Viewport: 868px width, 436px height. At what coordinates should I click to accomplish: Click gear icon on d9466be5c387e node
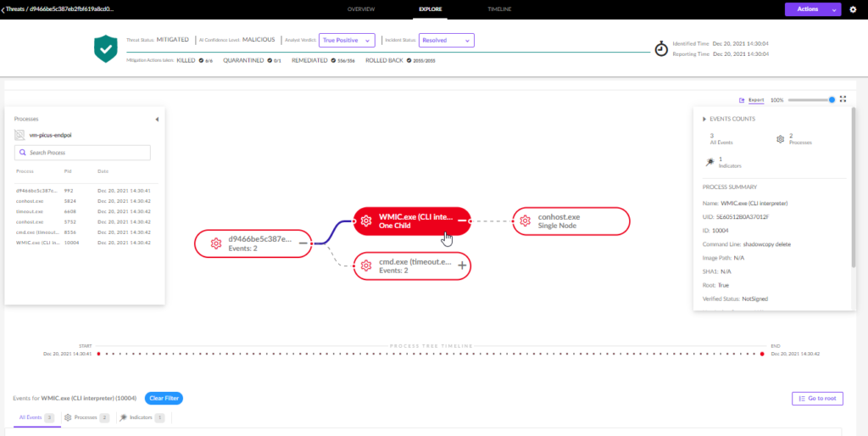click(x=216, y=243)
